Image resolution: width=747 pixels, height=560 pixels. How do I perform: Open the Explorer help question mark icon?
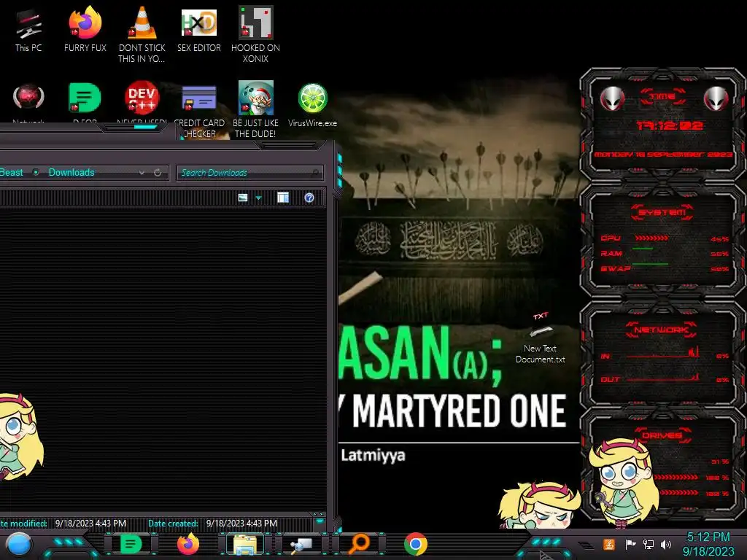[x=309, y=198]
